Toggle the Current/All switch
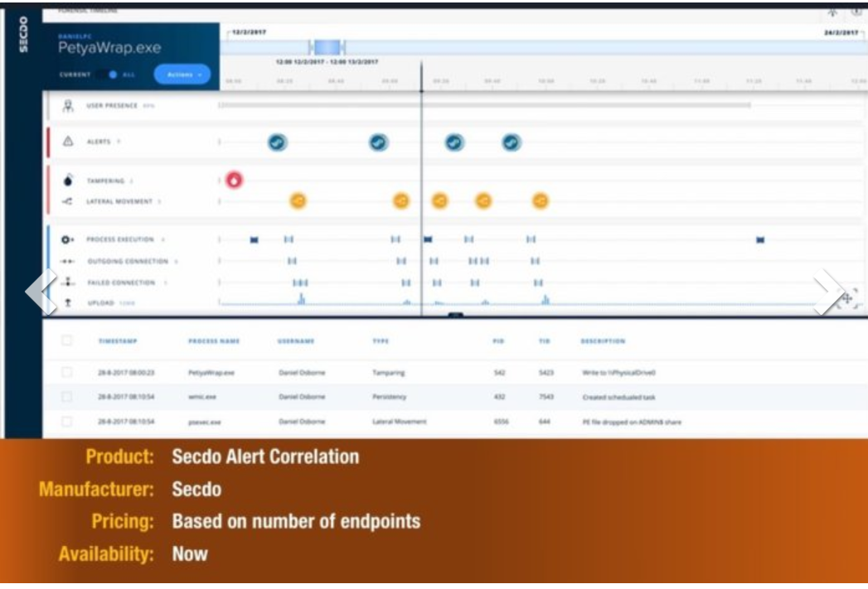868x589 pixels. click(106, 75)
